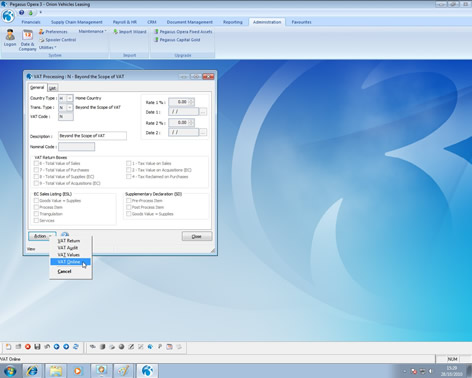This screenshot has height=378, width=472.
Task: Click the Pegasus globe icon in bottom toolbar
Action: click(x=150, y=347)
